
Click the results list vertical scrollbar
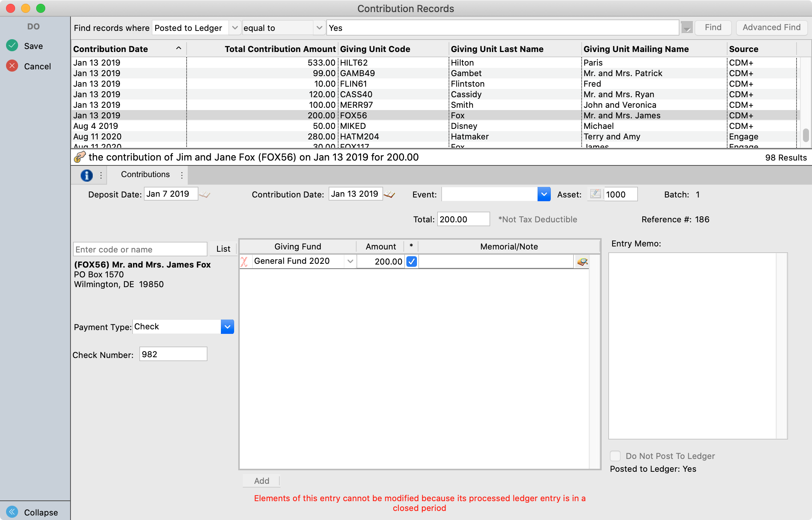pyautogui.click(x=806, y=136)
